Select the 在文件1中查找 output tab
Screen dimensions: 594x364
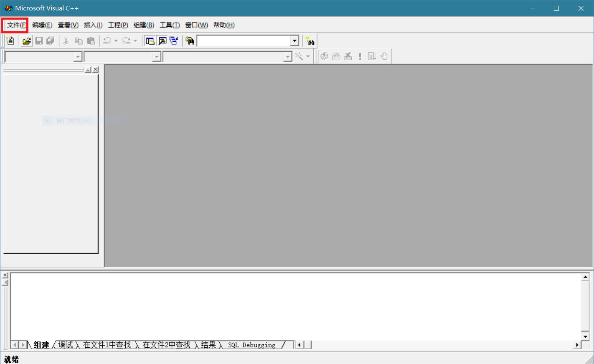point(107,345)
